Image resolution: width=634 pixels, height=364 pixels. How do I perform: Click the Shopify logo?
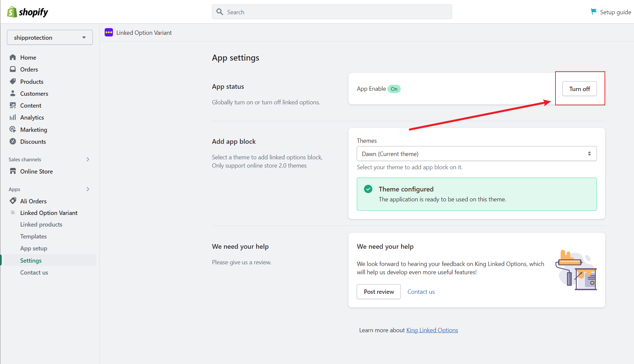(27, 12)
